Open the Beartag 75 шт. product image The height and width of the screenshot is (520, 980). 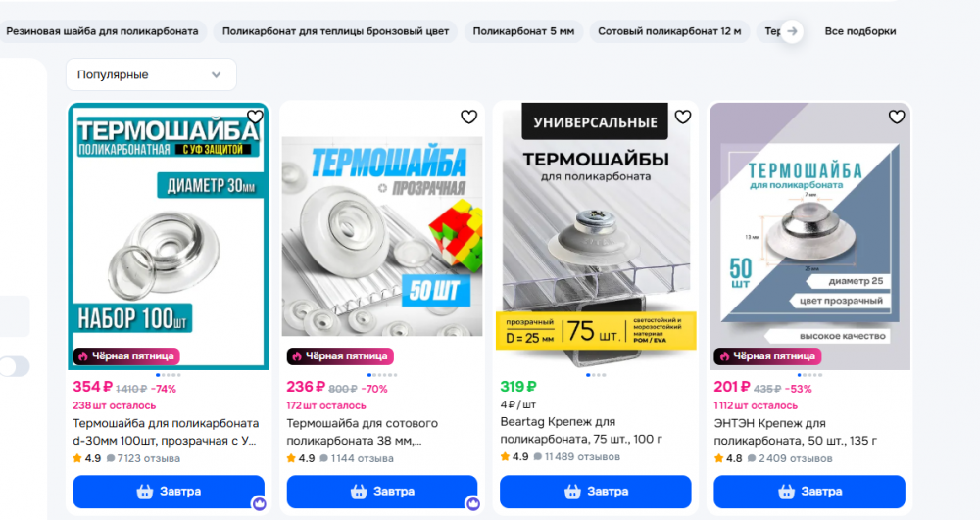pos(596,236)
